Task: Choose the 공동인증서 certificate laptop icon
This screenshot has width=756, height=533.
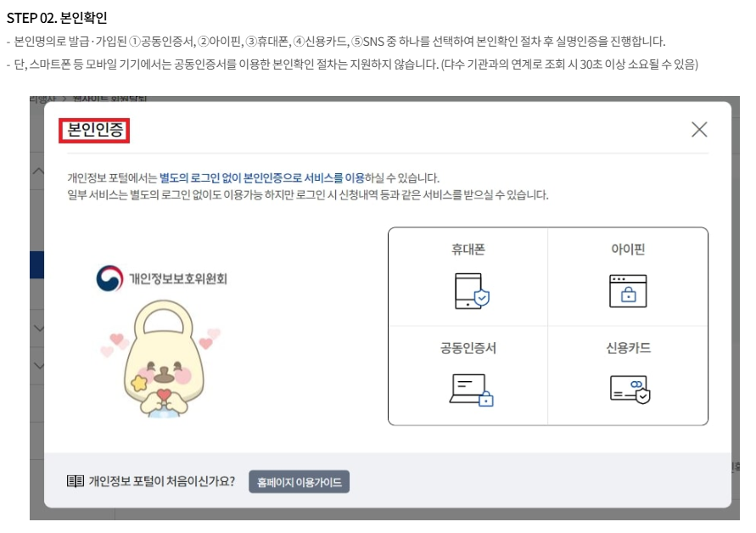Action: pos(472,389)
